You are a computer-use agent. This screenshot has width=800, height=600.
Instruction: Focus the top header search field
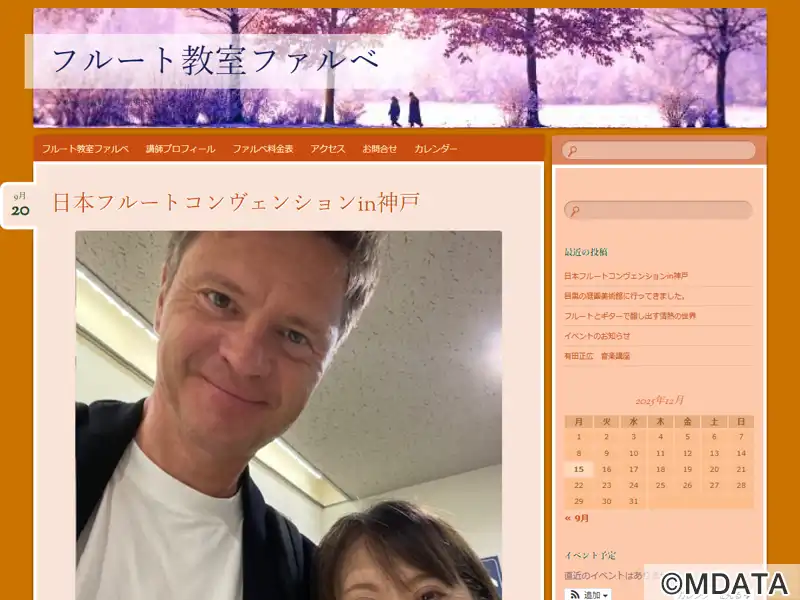(659, 151)
